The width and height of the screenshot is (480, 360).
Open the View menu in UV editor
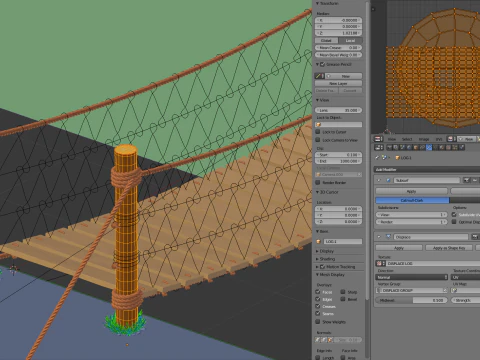click(392, 139)
